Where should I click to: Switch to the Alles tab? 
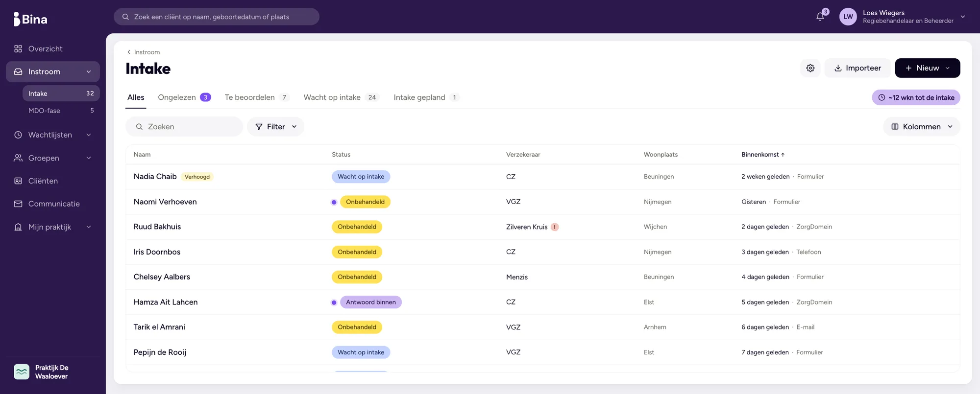[136, 97]
